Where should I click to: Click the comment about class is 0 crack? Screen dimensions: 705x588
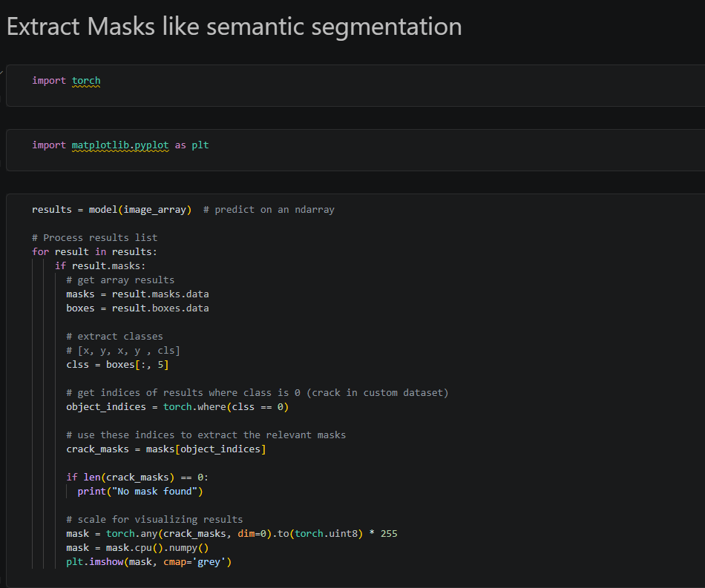pyautogui.click(x=258, y=393)
